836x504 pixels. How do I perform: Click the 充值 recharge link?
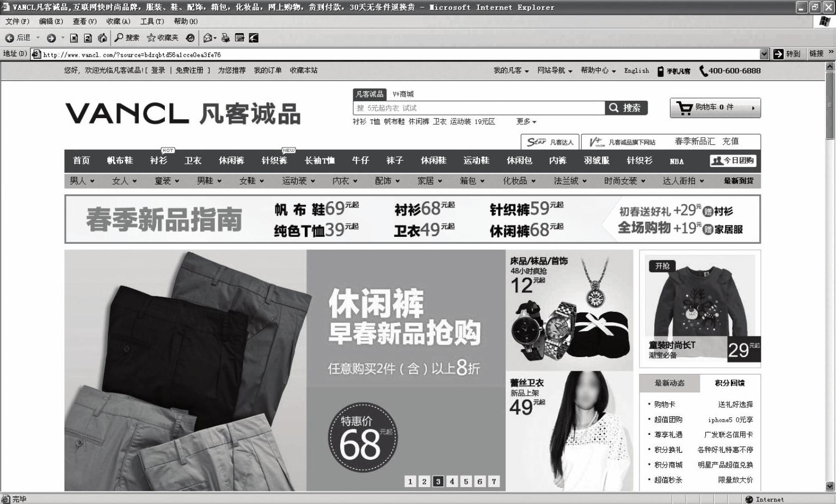tap(730, 142)
